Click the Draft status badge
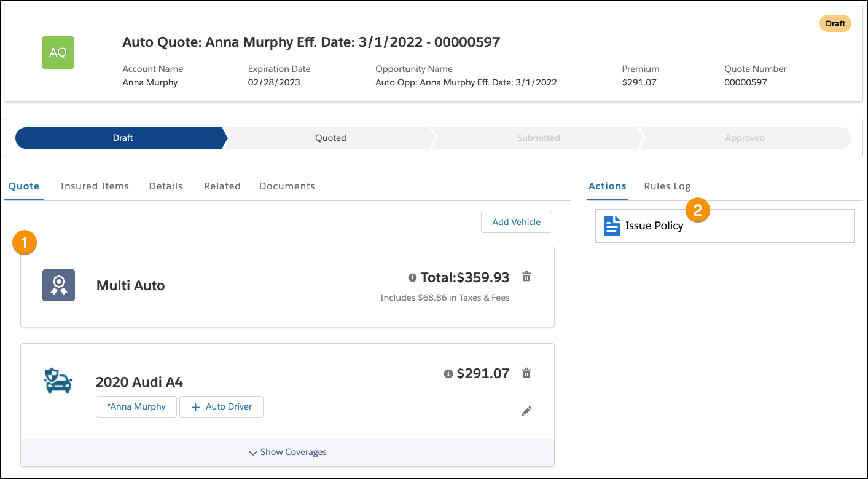The height and width of the screenshot is (479, 868). click(835, 23)
